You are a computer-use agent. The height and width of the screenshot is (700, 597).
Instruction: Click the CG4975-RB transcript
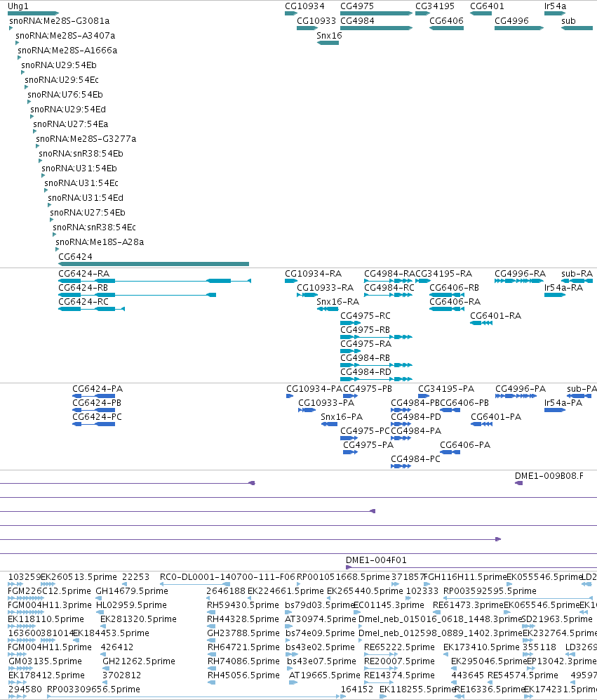click(x=376, y=337)
